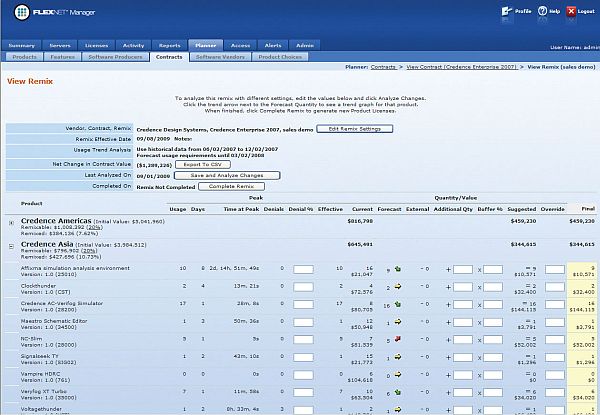Click the Vampire HDRC trend arrow
Screen dimensions: 600x415
(x=398, y=374)
